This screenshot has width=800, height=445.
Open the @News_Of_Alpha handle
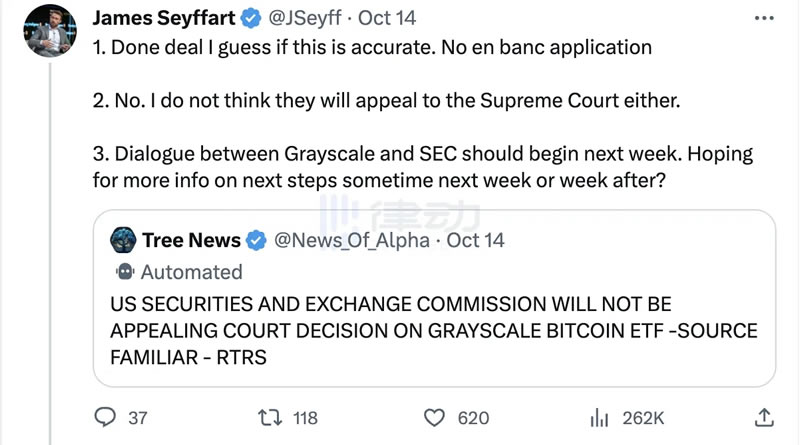coord(350,240)
